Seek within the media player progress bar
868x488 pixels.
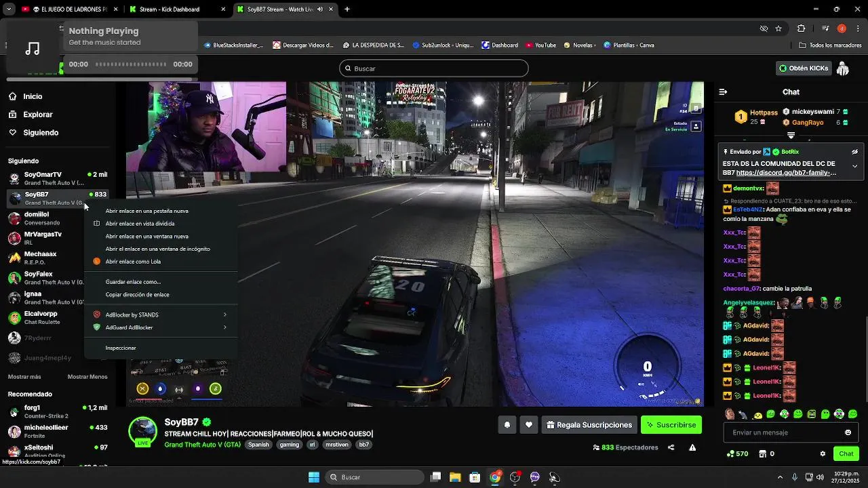131,64
